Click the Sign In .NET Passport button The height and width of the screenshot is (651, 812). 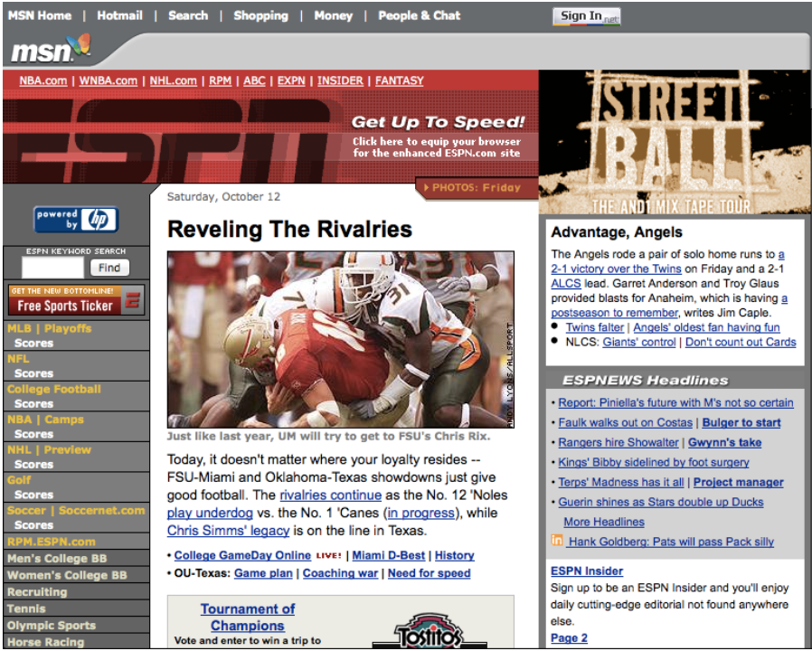(586, 15)
